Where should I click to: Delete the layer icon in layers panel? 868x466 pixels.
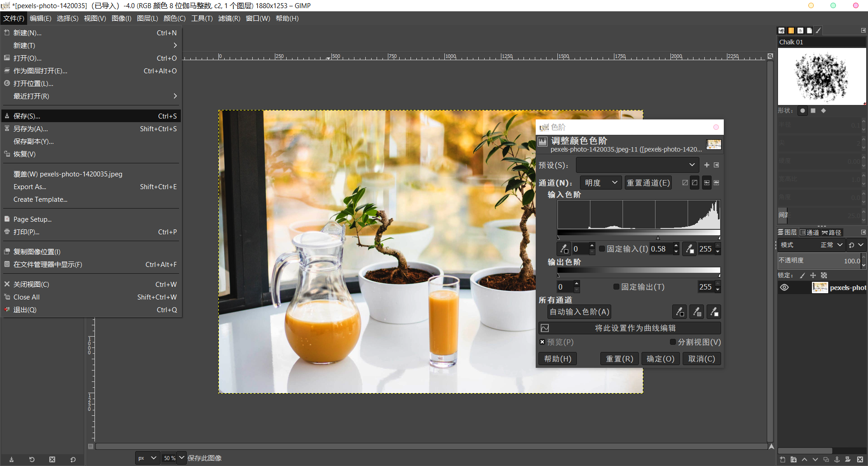click(860, 459)
